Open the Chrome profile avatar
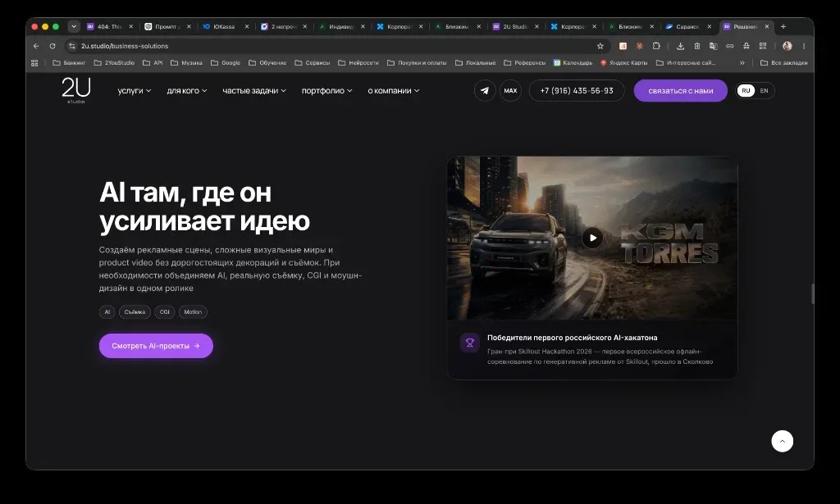The height and width of the screenshot is (504, 840). click(x=787, y=46)
